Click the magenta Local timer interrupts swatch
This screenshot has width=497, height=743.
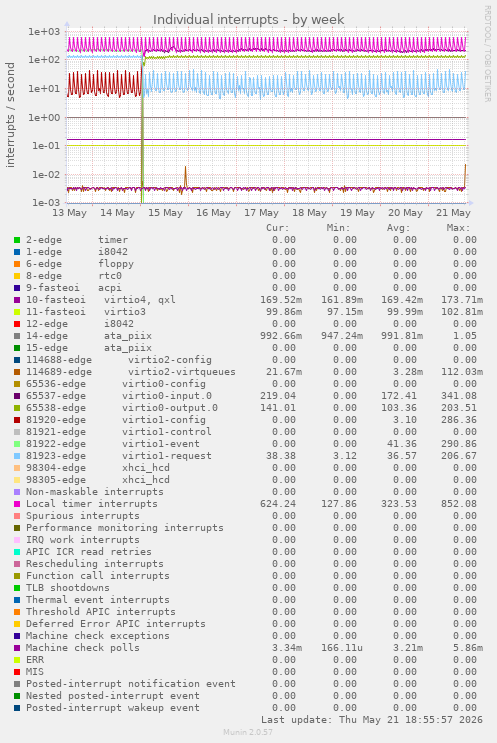pos(17,504)
